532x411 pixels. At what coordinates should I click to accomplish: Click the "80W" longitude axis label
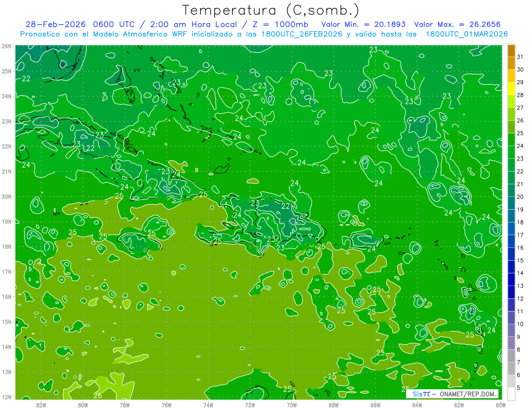[x=82, y=404]
